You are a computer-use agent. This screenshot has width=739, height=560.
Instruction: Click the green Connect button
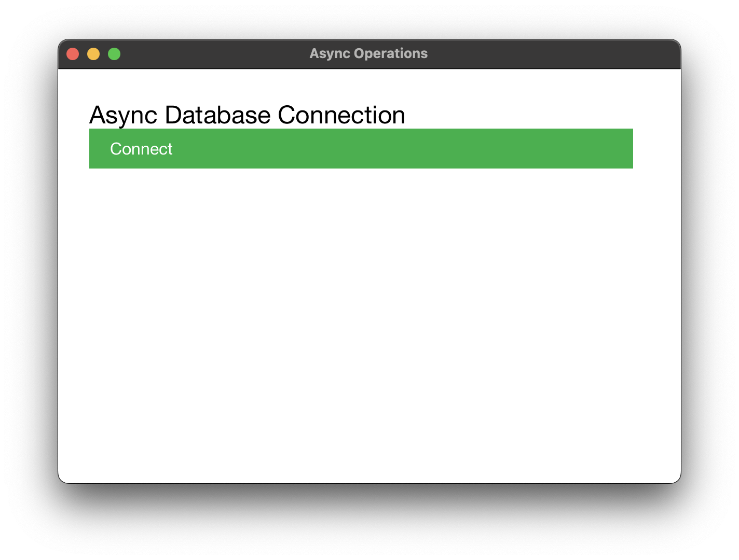point(141,149)
